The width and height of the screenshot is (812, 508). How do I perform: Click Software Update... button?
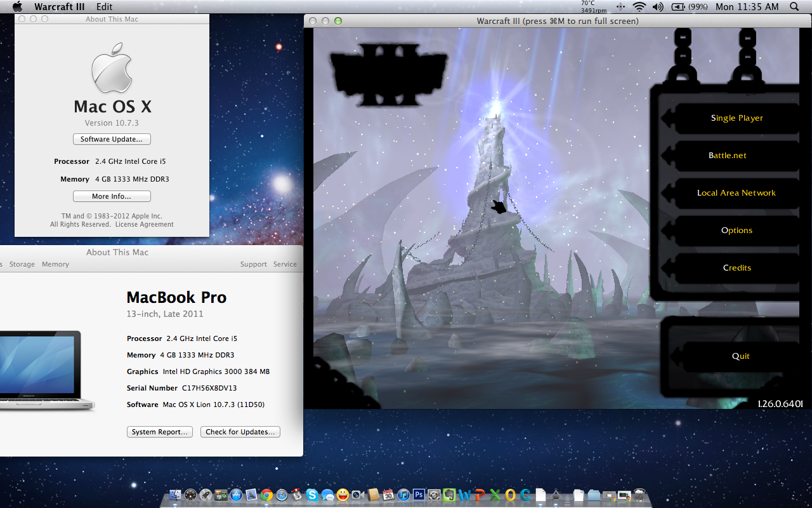112,139
